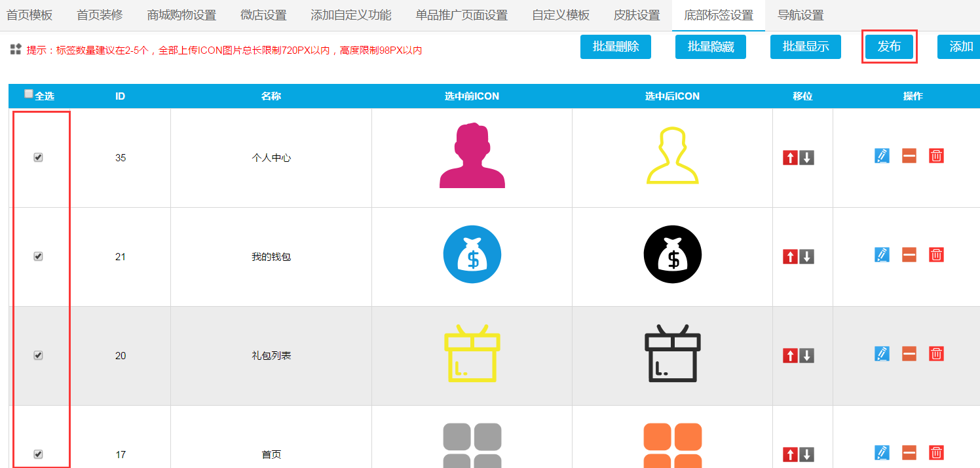
Task: Open 添加自定义功能 tab
Action: (351, 15)
